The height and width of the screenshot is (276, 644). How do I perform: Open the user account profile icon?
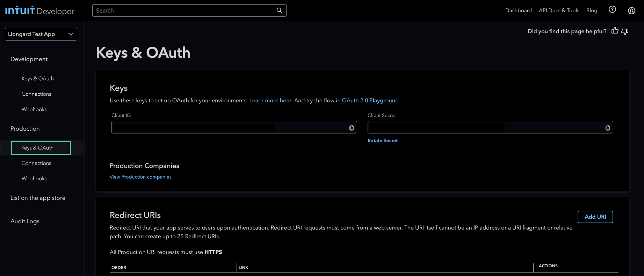click(x=631, y=10)
